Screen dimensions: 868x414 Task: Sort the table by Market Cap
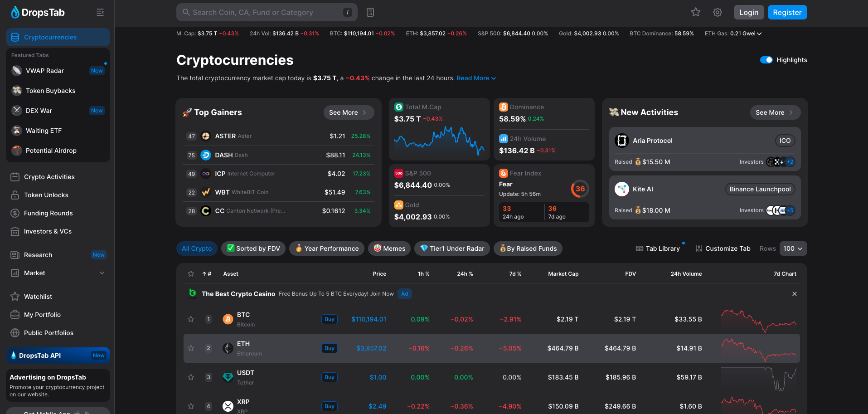[x=563, y=274]
